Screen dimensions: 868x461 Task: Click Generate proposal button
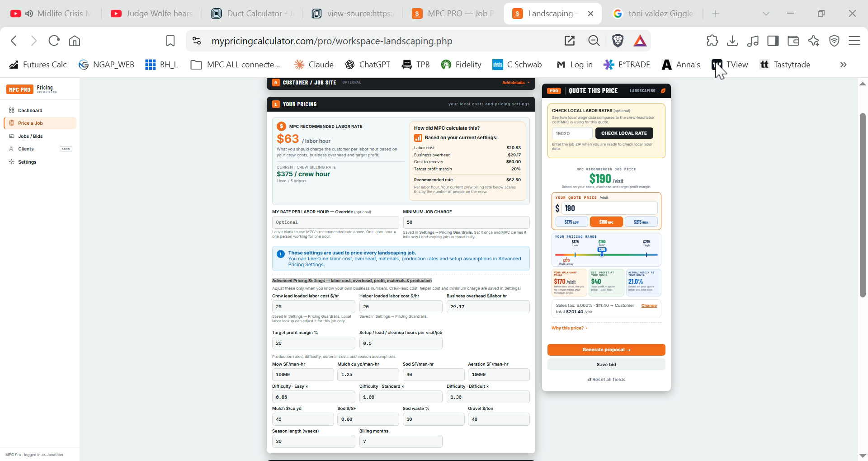click(x=606, y=350)
